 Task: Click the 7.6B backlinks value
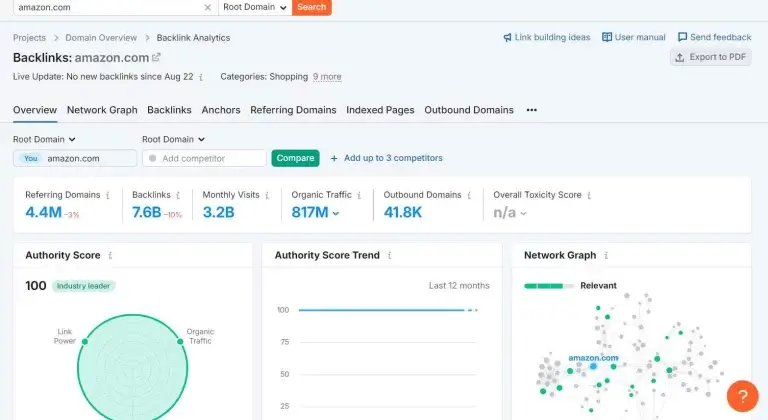click(146, 212)
